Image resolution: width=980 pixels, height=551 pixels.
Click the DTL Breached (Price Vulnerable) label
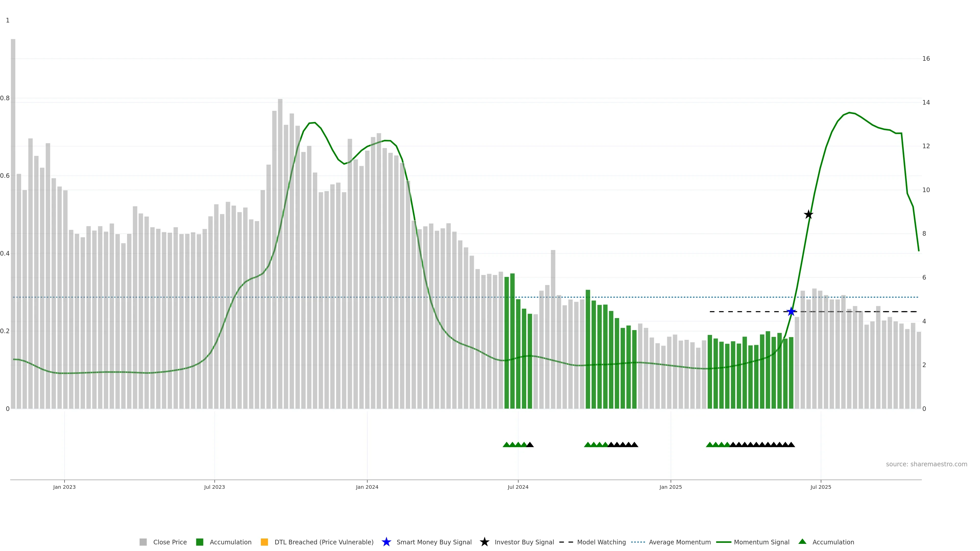coord(324,542)
